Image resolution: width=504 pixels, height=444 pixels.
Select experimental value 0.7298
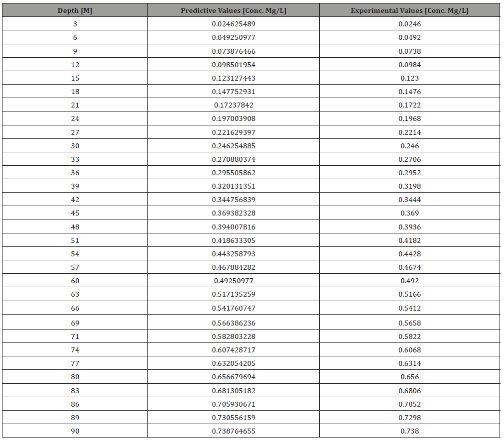[x=410, y=418]
